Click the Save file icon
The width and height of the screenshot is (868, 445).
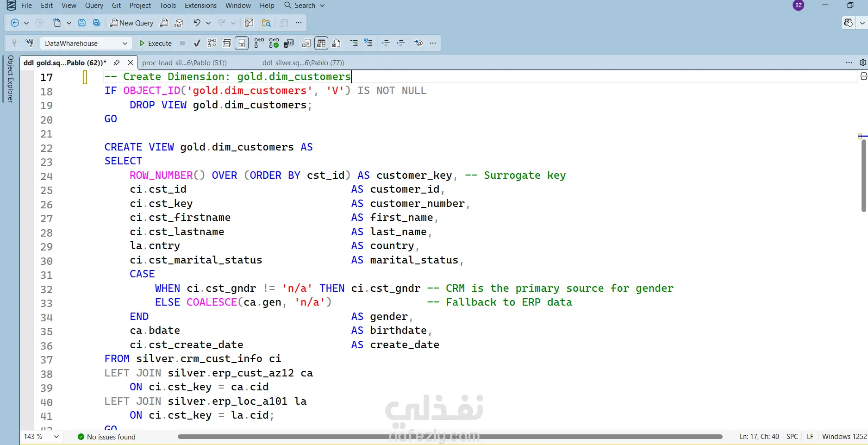(x=82, y=23)
